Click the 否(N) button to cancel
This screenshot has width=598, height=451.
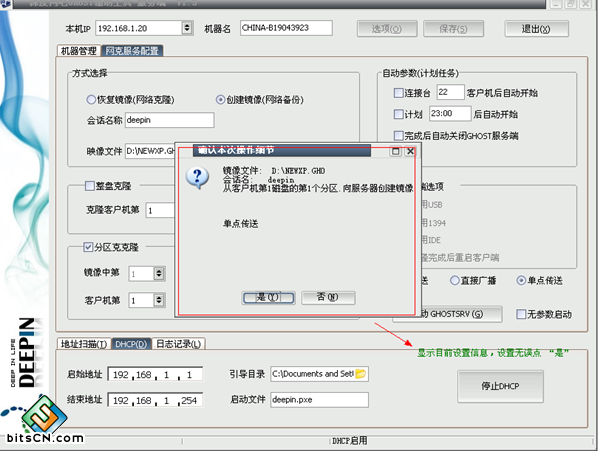328,297
